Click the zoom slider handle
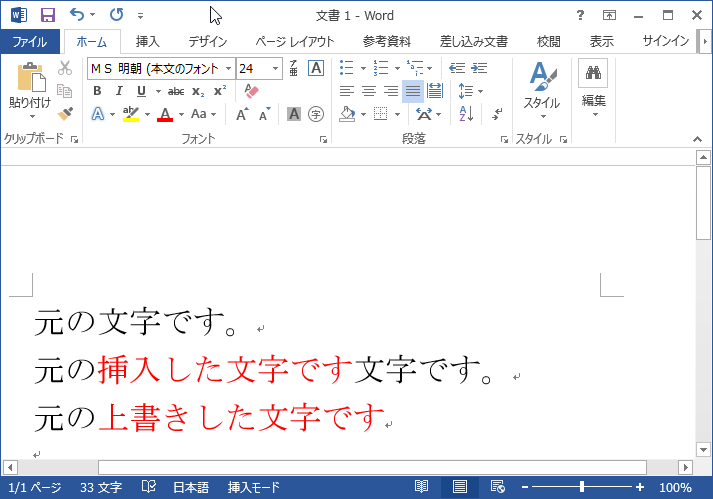The image size is (713, 499). [582, 487]
